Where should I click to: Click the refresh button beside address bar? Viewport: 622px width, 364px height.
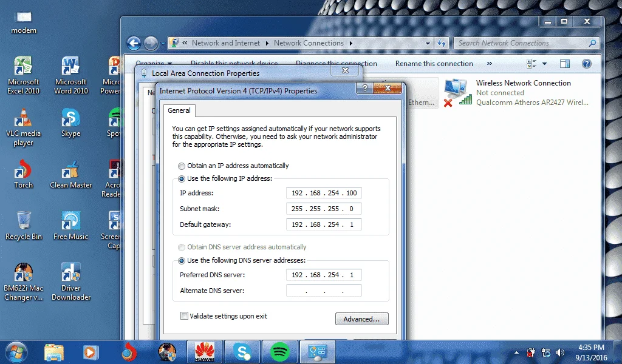[x=442, y=43]
